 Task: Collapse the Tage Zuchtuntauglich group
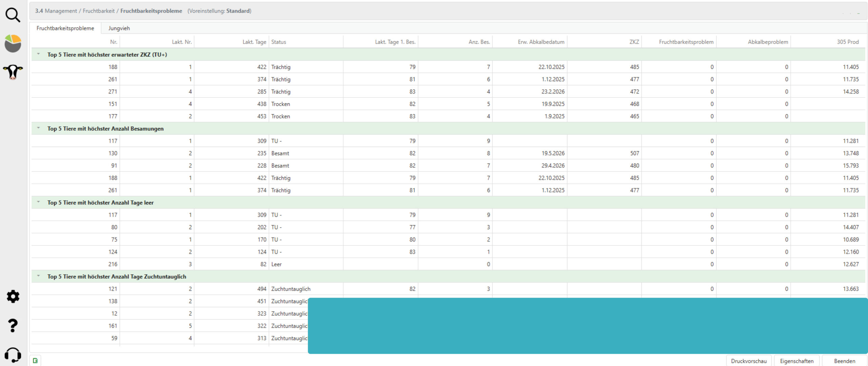[x=39, y=276]
